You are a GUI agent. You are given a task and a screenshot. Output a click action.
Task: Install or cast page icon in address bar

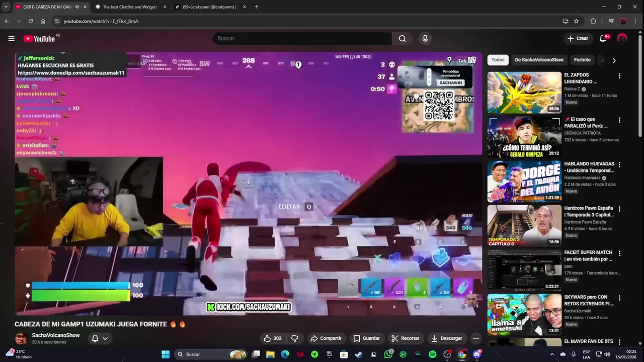pyautogui.click(x=566, y=21)
